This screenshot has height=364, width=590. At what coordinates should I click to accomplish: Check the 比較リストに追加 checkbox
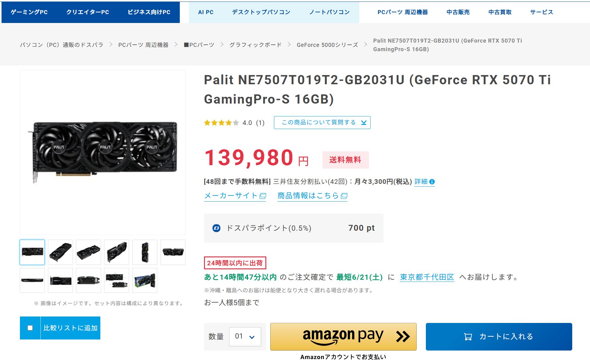[x=30, y=328]
